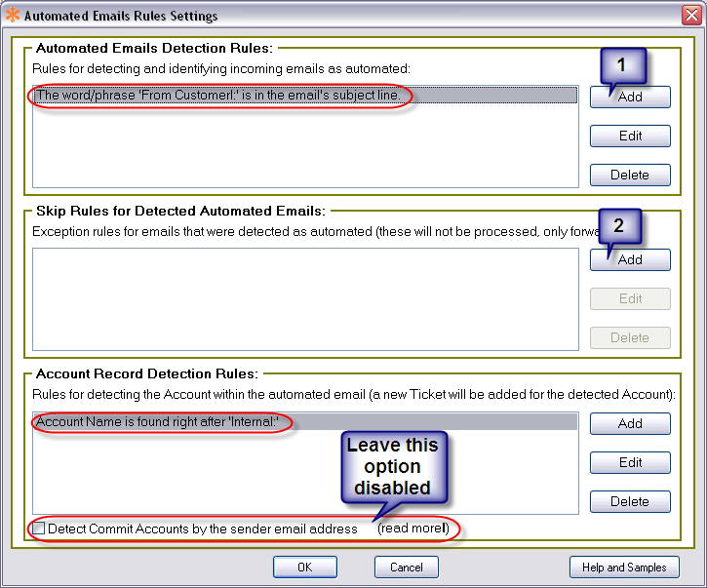
Task: Click the callout bubble labeled 2
Action: coord(618,227)
